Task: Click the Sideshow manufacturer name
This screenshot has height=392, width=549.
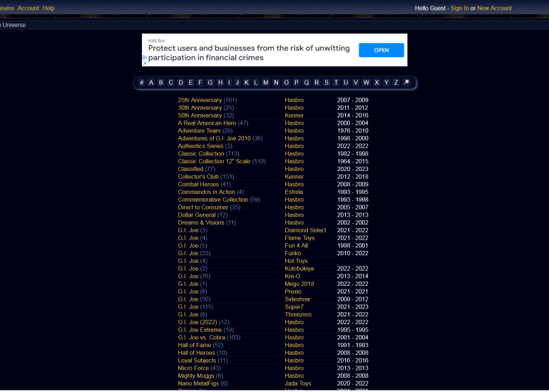Action: point(297,299)
